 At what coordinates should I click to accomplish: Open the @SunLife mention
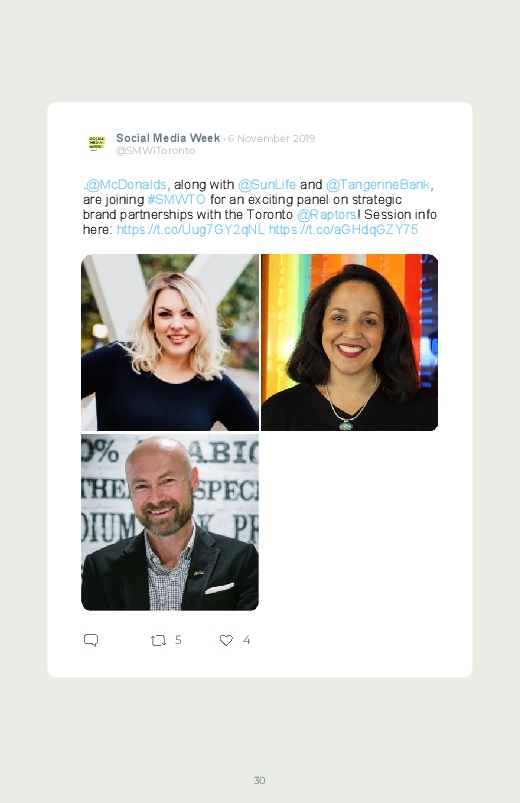tap(267, 184)
